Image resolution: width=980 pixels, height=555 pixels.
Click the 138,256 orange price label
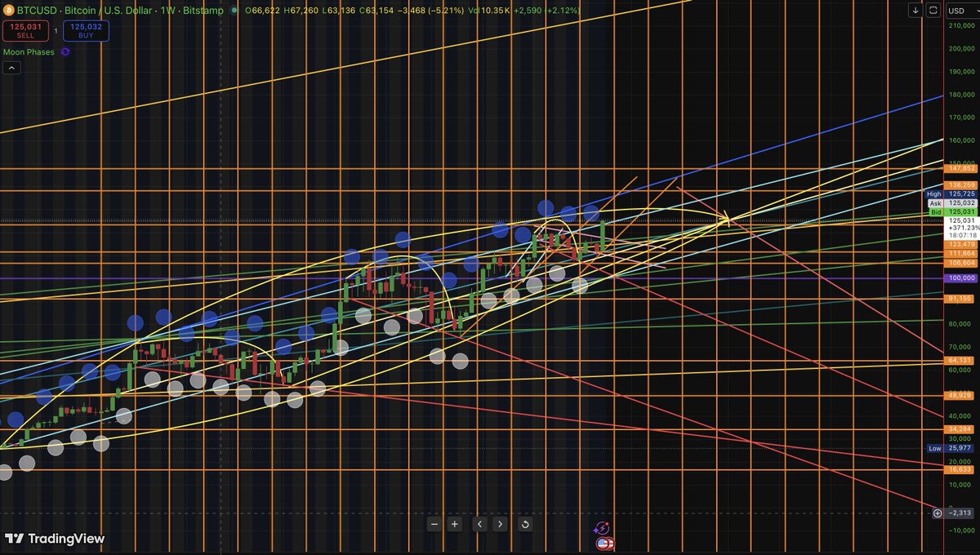point(960,185)
